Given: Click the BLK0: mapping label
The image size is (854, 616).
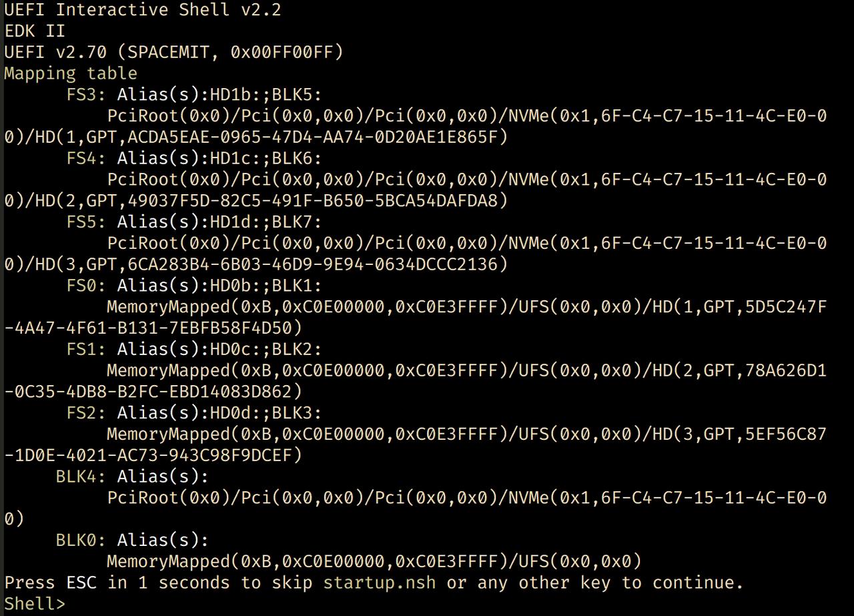Looking at the screenshot, I should [x=83, y=540].
